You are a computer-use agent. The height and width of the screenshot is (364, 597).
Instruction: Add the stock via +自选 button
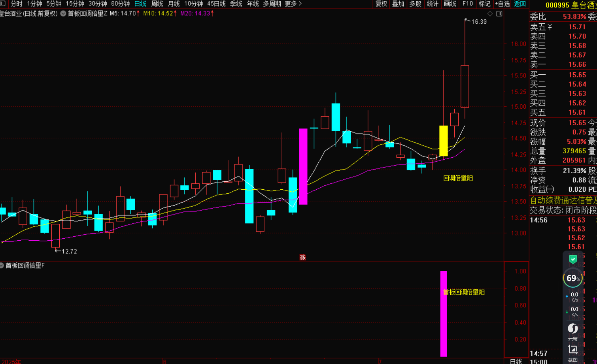[502, 4]
